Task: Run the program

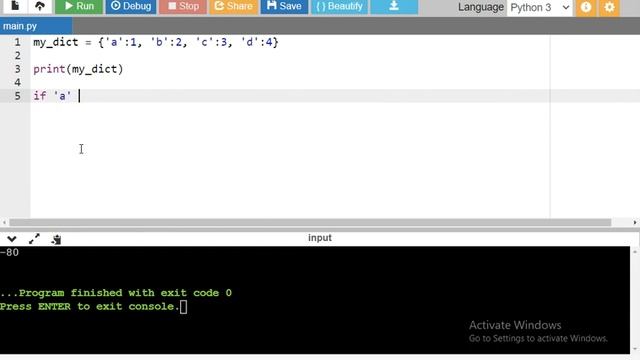Action: [79, 7]
